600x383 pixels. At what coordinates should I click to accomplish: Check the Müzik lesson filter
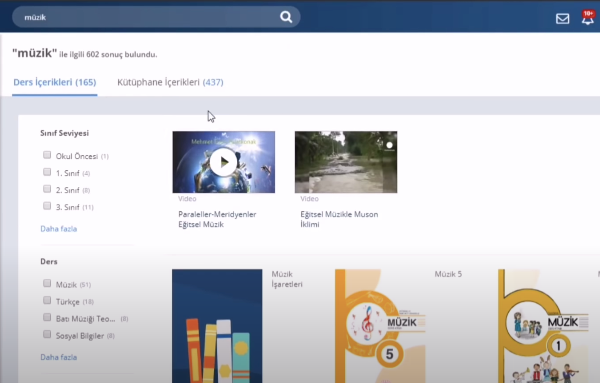[x=47, y=283]
